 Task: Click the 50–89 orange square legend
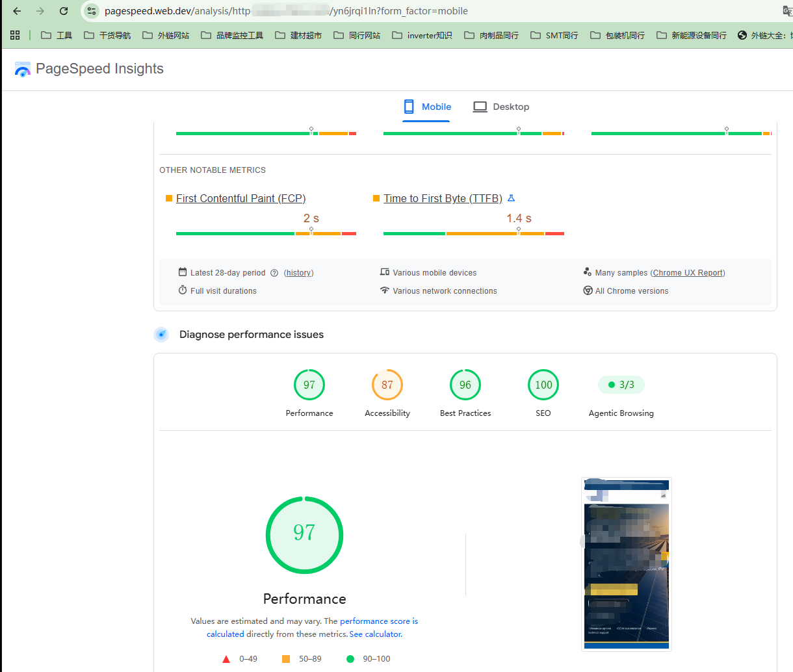coord(302,659)
